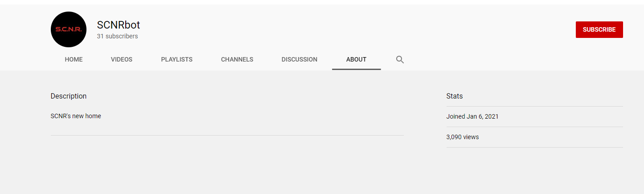This screenshot has width=644, height=194.
Task: Click the "SCNR's new home" description text
Action: 76,116
